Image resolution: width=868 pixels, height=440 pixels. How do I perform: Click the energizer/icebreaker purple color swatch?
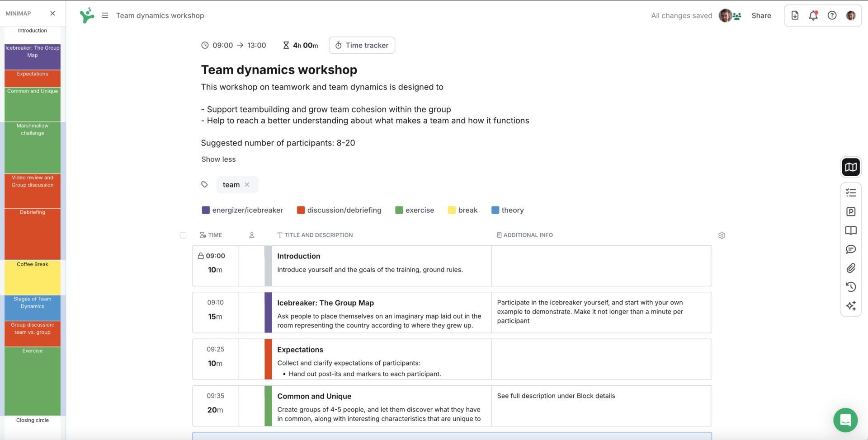pos(206,210)
